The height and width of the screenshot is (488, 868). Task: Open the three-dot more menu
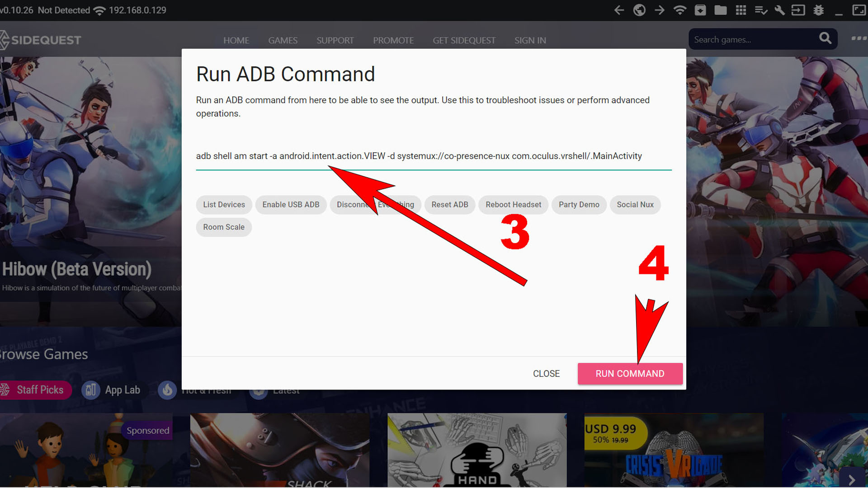coord(859,38)
